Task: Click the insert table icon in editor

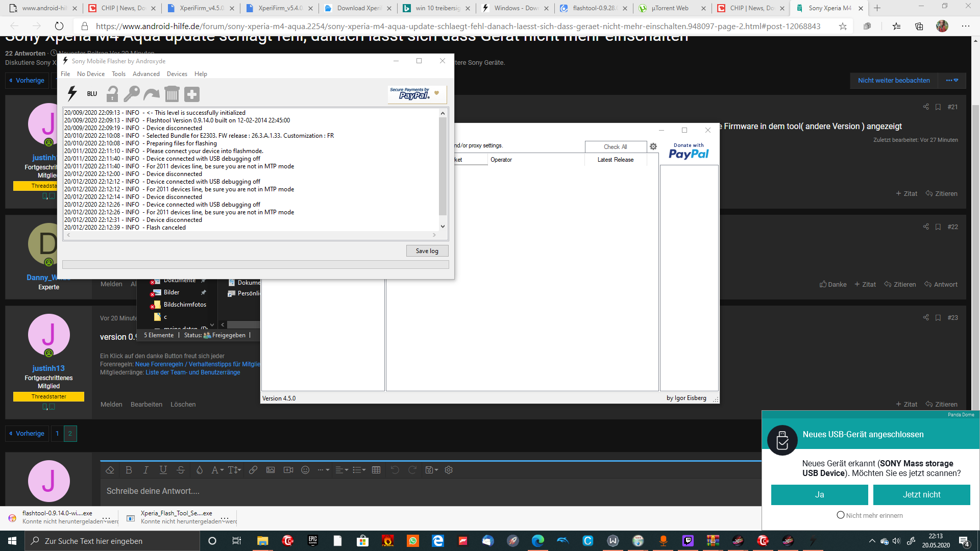Action: tap(376, 470)
